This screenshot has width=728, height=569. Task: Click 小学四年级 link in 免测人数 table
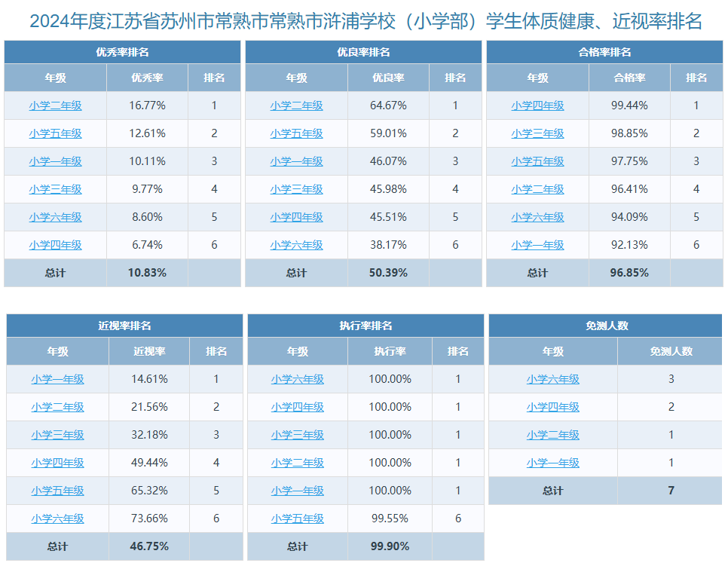553,407
